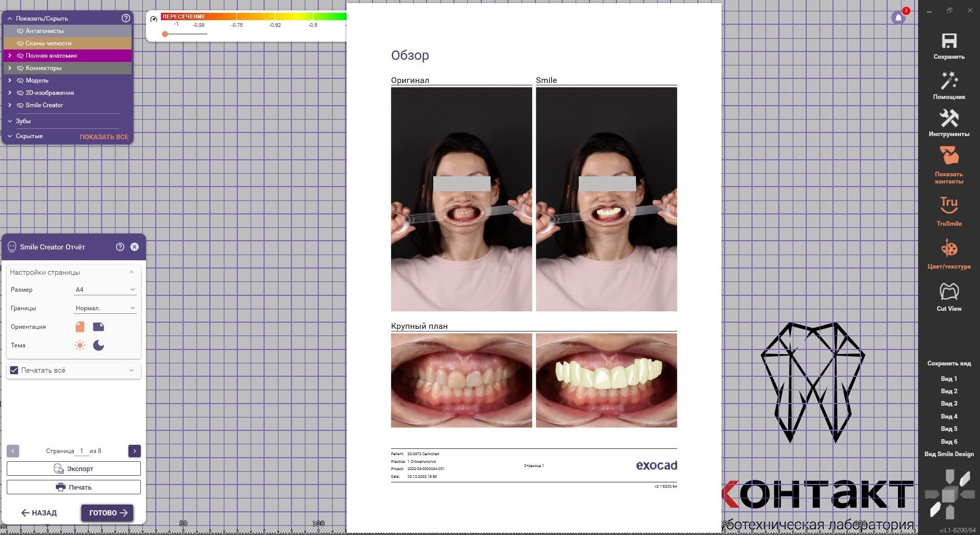Activate the Cut View icon
980x535 pixels.
tap(949, 292)
